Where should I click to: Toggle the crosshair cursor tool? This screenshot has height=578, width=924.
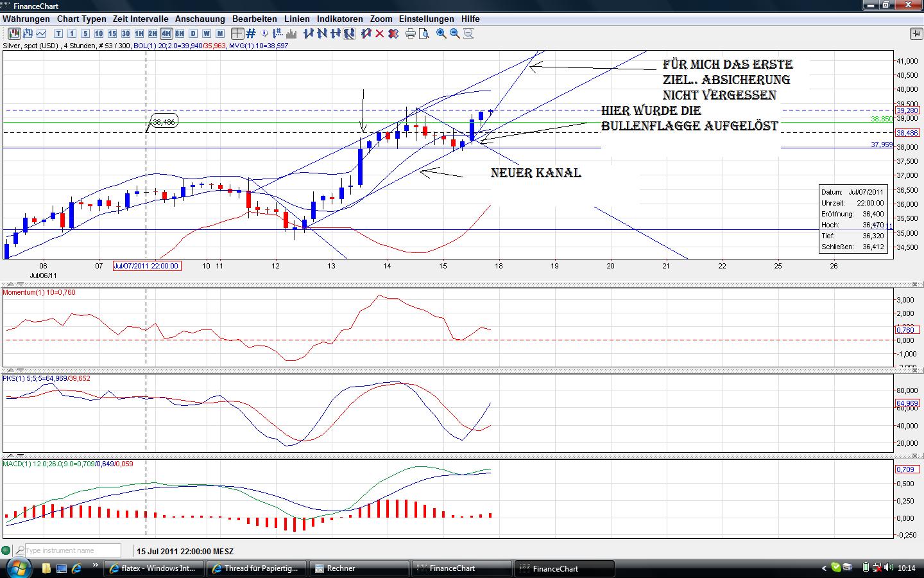[237, 33]
